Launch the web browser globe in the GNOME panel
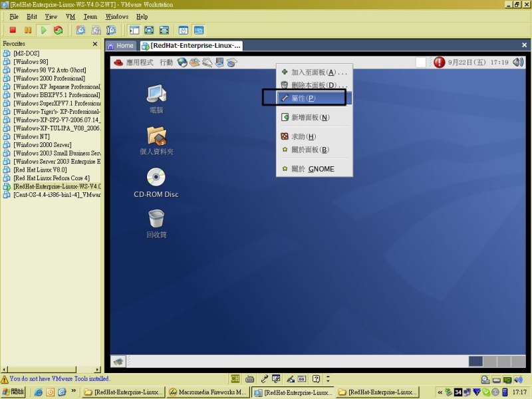 pos(182,63)
